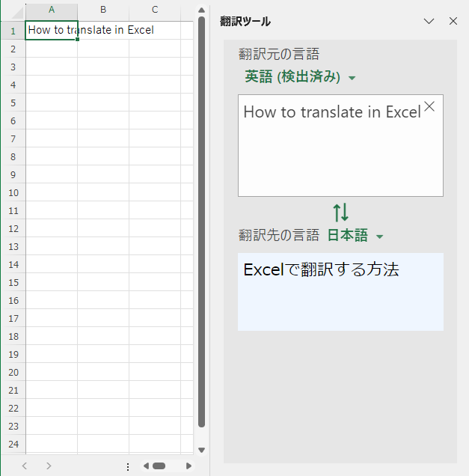
Task: Open target language dropdown 日本語
Action: [x=355, y=236]
